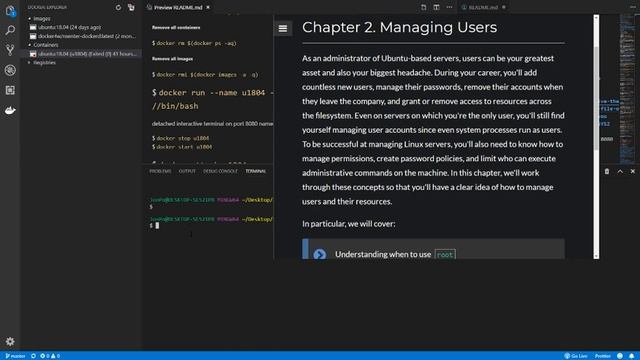Image resolution: width=640 pixels, height=360 pixels.
Task: Click 'Understanding when to use' list item
Action: (x=383, y=254)
